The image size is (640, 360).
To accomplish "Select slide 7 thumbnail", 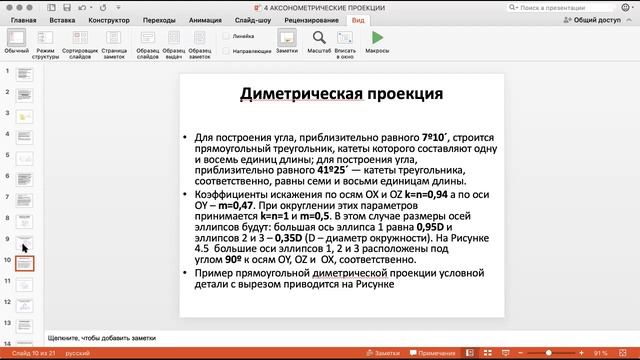I will (24, 200).
